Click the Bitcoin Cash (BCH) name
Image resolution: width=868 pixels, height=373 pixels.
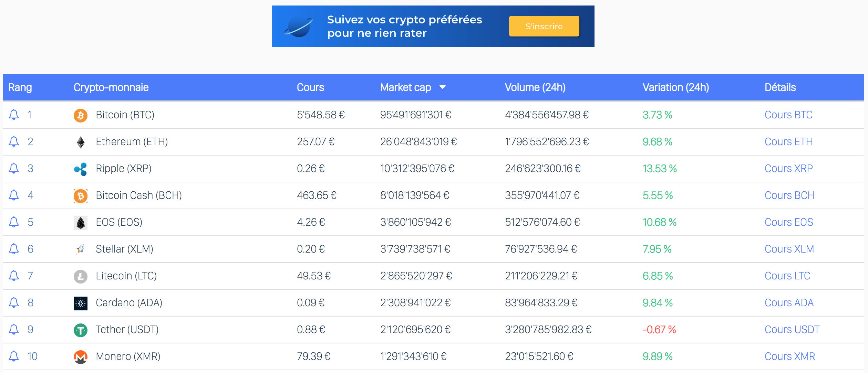[139, 195]
